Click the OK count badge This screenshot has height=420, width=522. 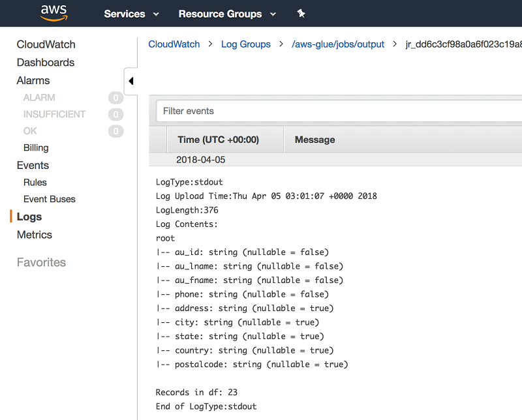click(x=116, y=131)
